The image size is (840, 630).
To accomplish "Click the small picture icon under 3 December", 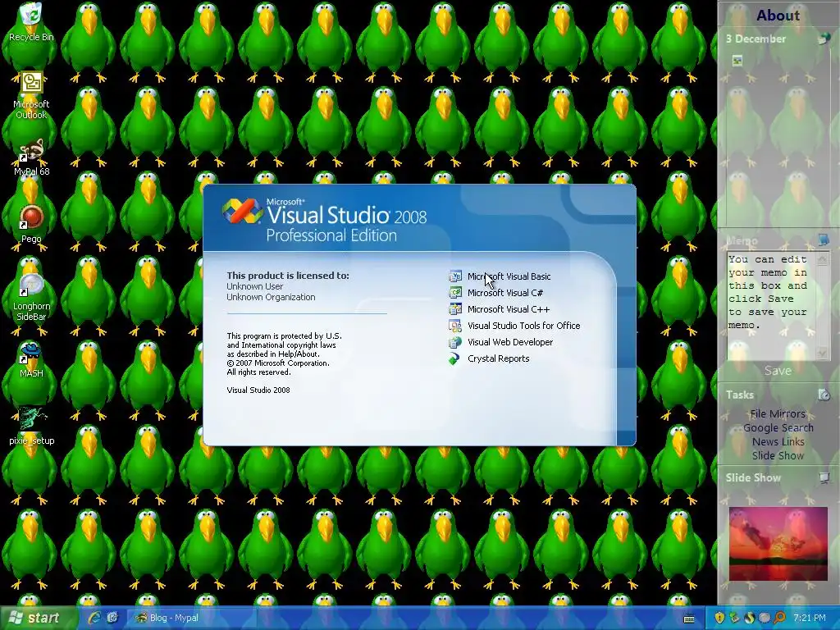I will (737, 61).
